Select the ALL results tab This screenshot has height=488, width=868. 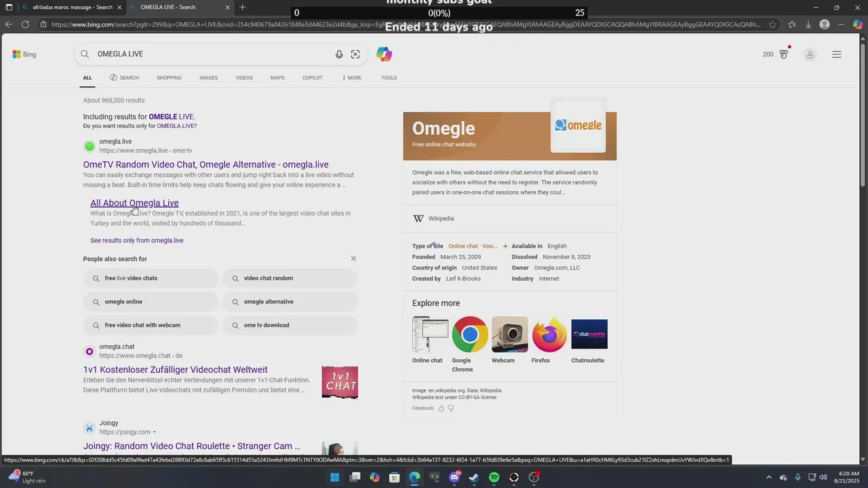[87, 78]
